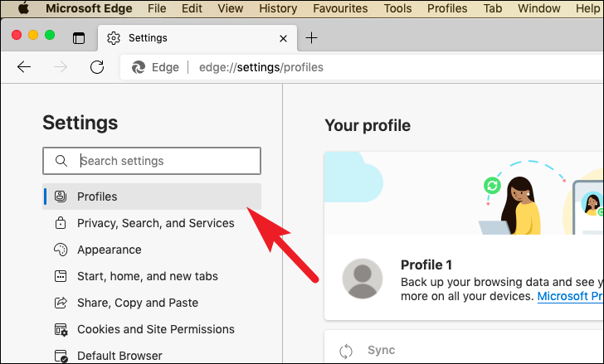This screenshot has width=604, height=364.
Task: Click the Cookies and Site Permissions icon
Action: (x=61, y=330)
